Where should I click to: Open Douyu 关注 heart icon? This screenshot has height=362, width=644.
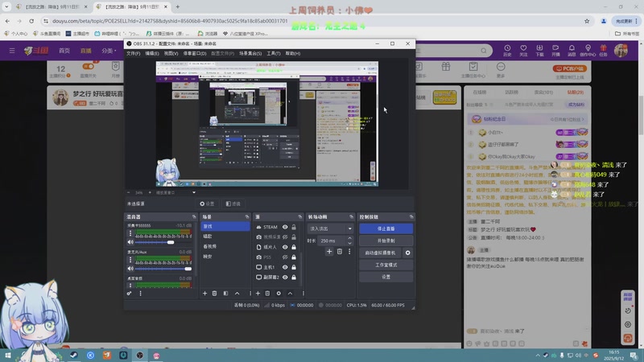[x=523, y=50]
